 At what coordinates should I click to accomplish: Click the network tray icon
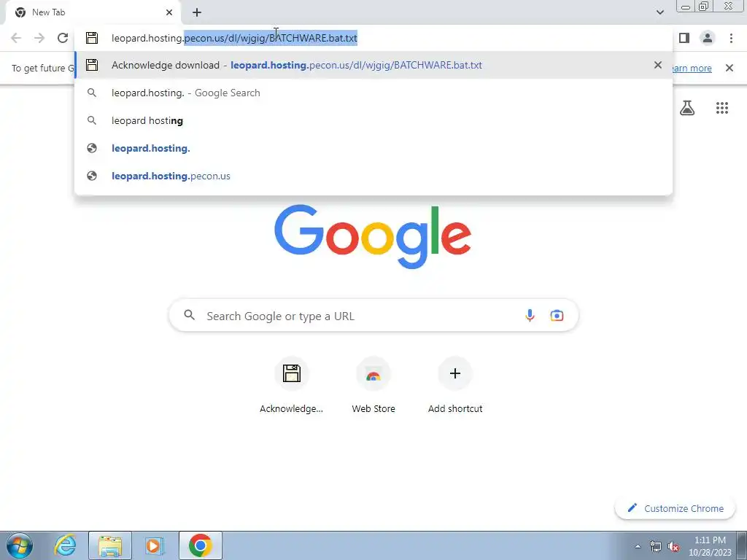point(656,546)
